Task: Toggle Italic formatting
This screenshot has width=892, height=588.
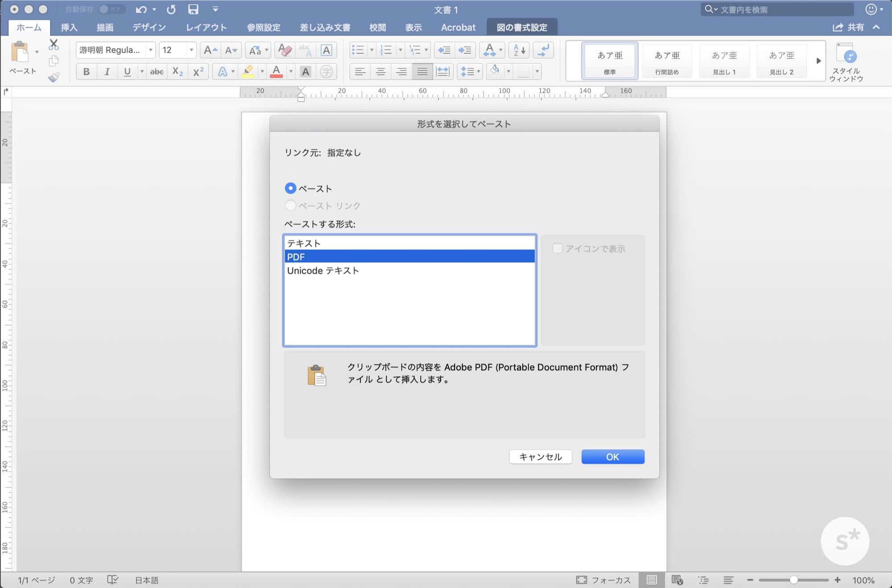Action: [x=107, y=71]
